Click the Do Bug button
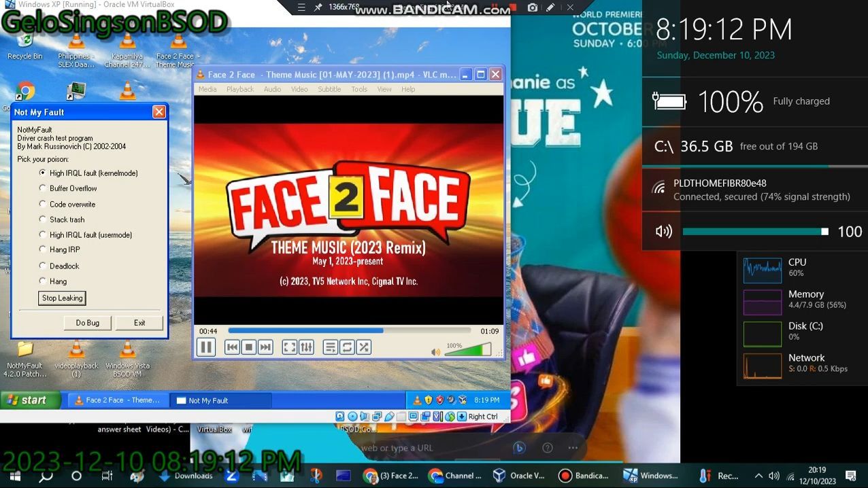This screenshot has height=488, width=868. (x=87, y=323)
